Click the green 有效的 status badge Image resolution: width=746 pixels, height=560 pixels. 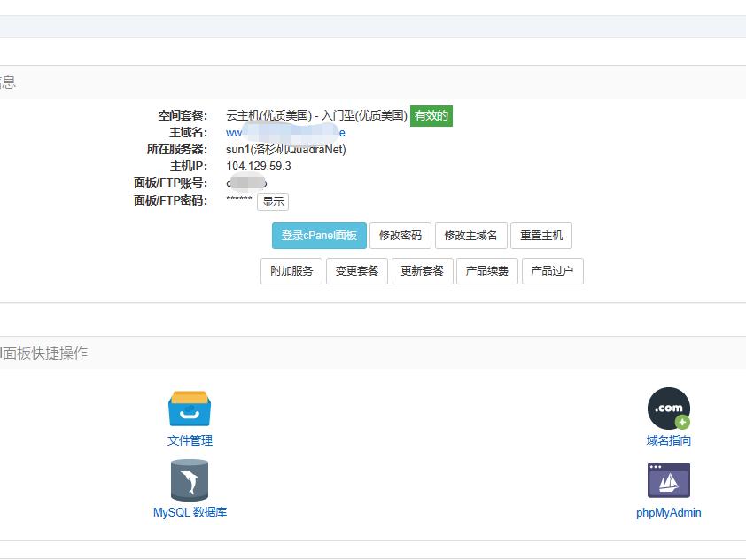point(431,115)
